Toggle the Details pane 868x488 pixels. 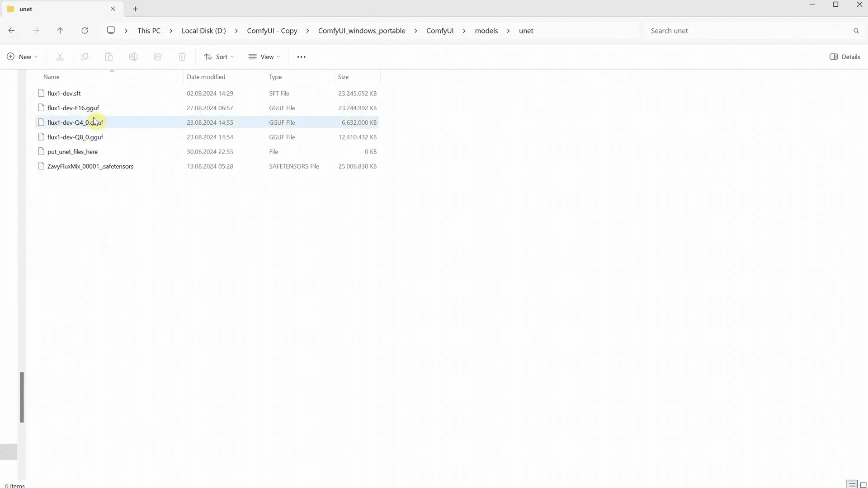[844, 56]
